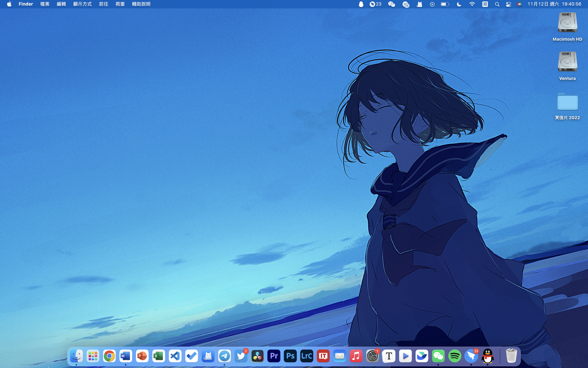
Task: Open the Trash in the dock
Action: point(511,356)
